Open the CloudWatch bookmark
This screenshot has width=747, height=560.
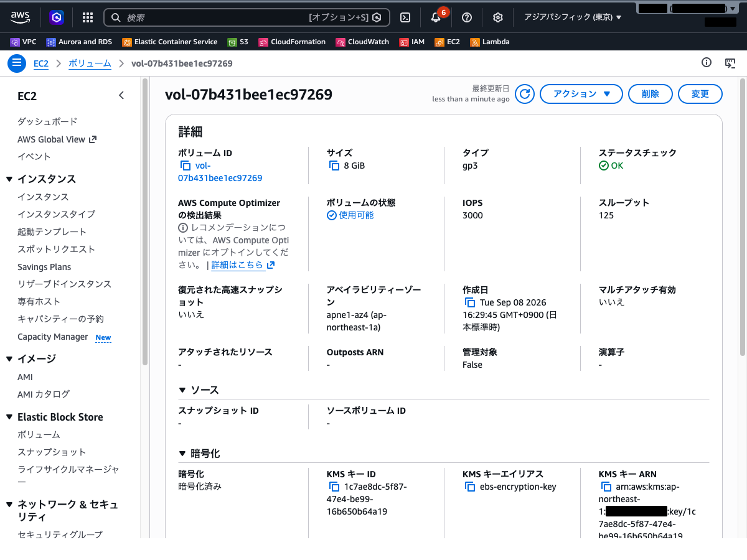[x=362, y=42]
